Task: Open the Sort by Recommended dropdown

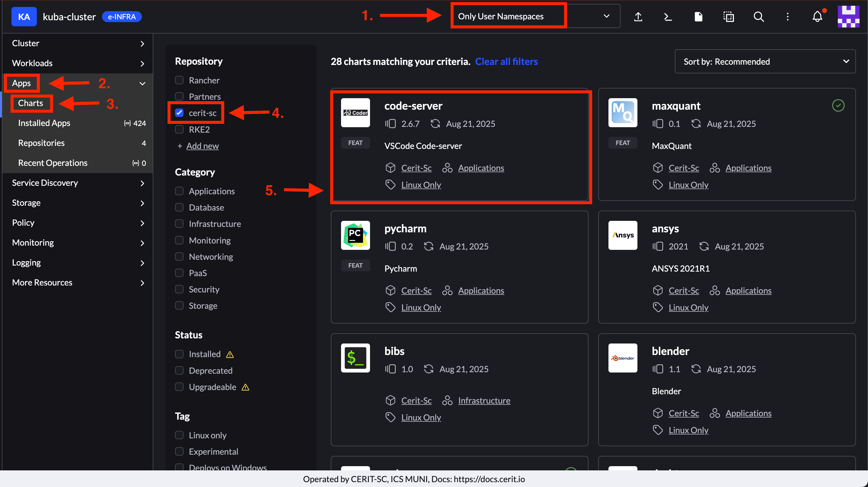Action: 765,61
